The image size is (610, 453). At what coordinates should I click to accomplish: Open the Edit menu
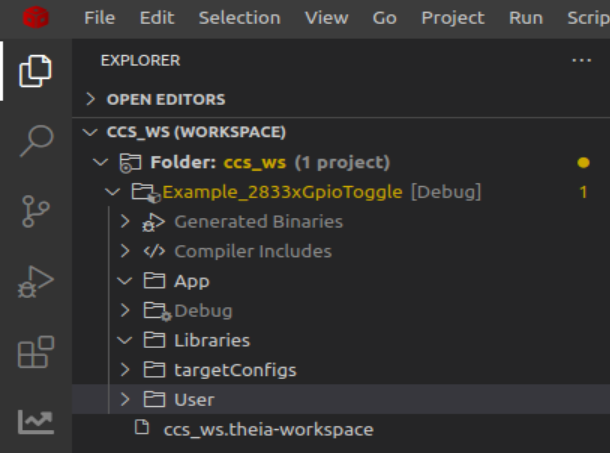point(157,18)
